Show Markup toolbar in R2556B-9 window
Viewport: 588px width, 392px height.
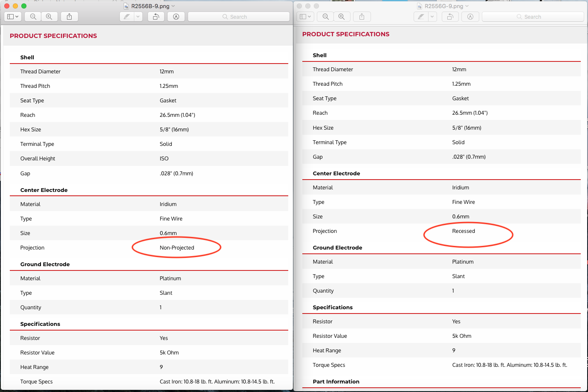pos(176,17)
